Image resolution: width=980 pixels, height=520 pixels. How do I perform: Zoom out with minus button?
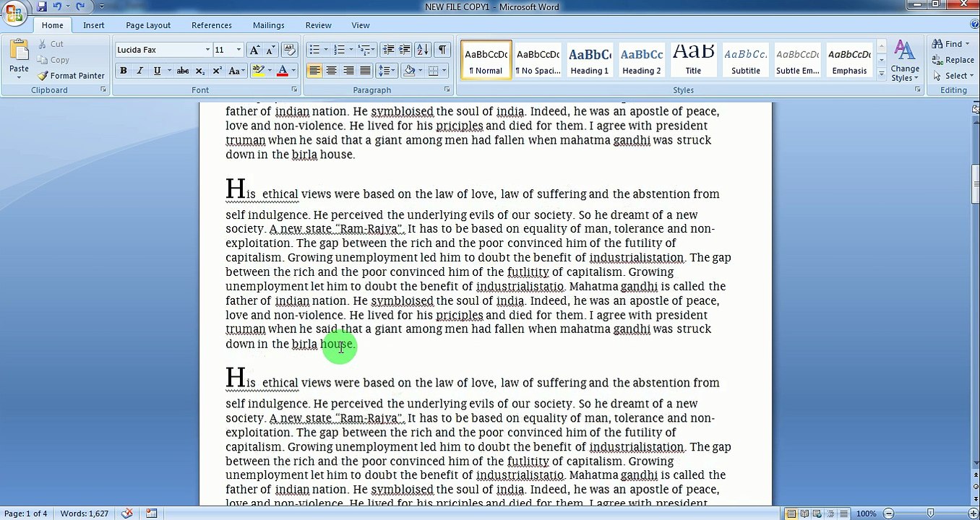point(889,513)
